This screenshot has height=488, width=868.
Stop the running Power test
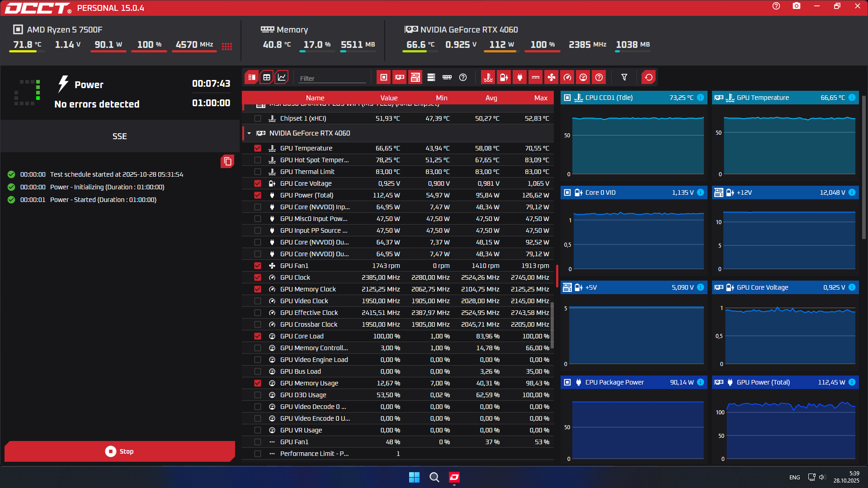pyautogui.click(x=120, y=451)
